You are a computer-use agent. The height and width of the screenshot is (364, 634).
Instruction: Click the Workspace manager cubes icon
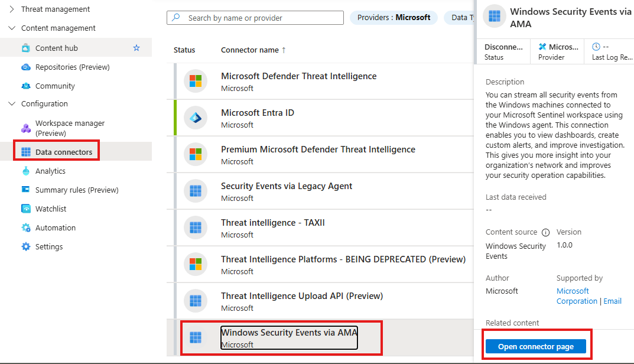(x=26, y=128)
